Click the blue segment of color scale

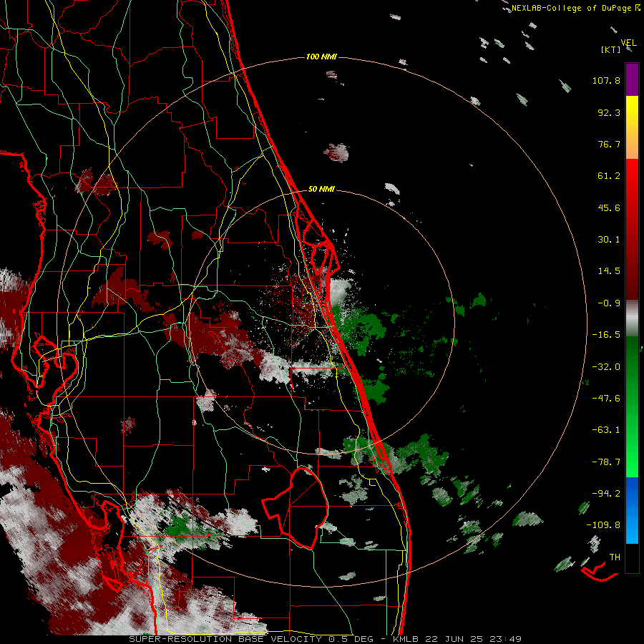632,510
